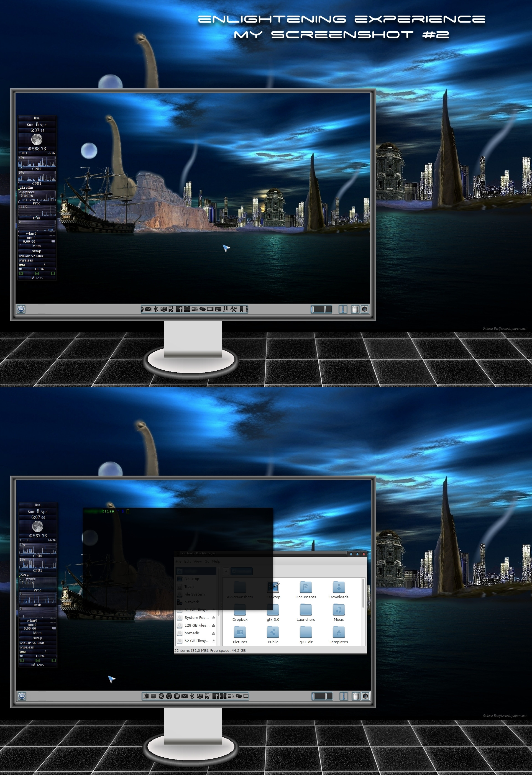Eject the 128 GB Filesystem volume
The width and height of the screenshot is (532, 777).
point(214,625)
